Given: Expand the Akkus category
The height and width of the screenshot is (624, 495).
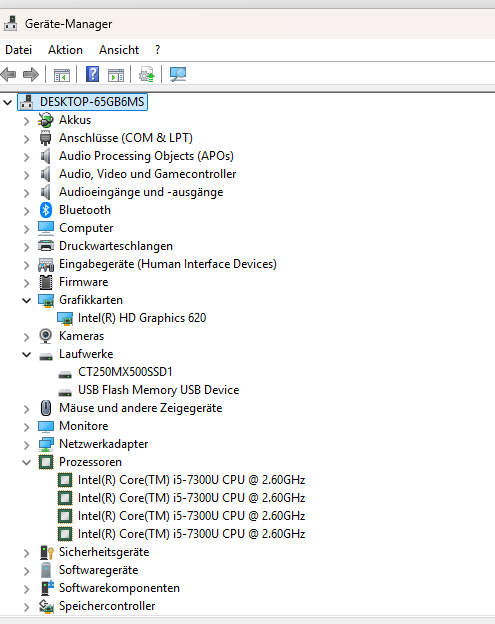Looking at the screenshot, I should pyautogui.click(x=26, y=121).
